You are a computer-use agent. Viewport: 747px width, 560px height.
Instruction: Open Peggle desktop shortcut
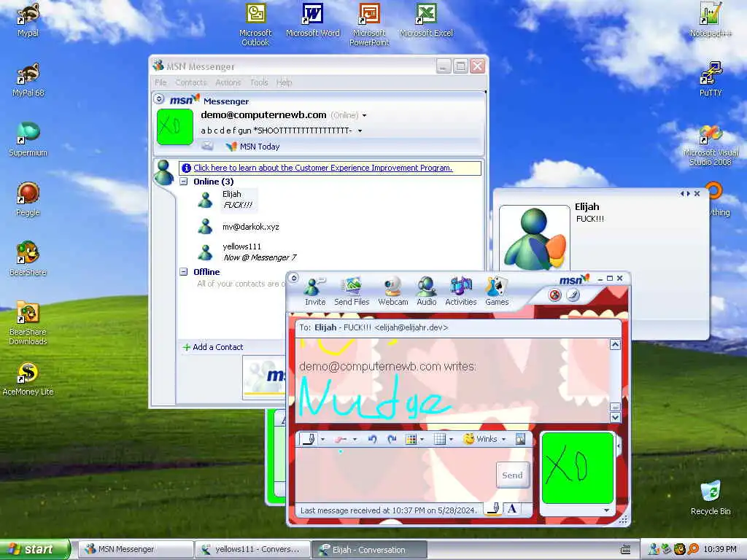click(28, 199)
